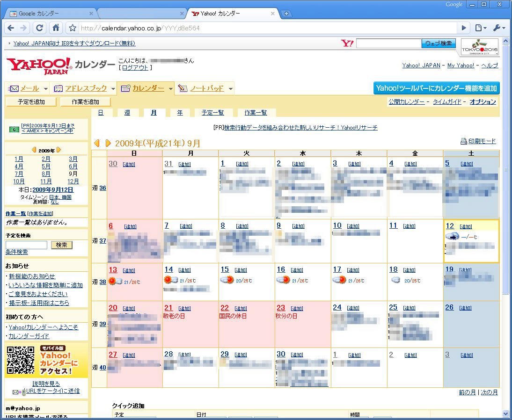Expand the メール tab dropdown arrow

[46, 89]
